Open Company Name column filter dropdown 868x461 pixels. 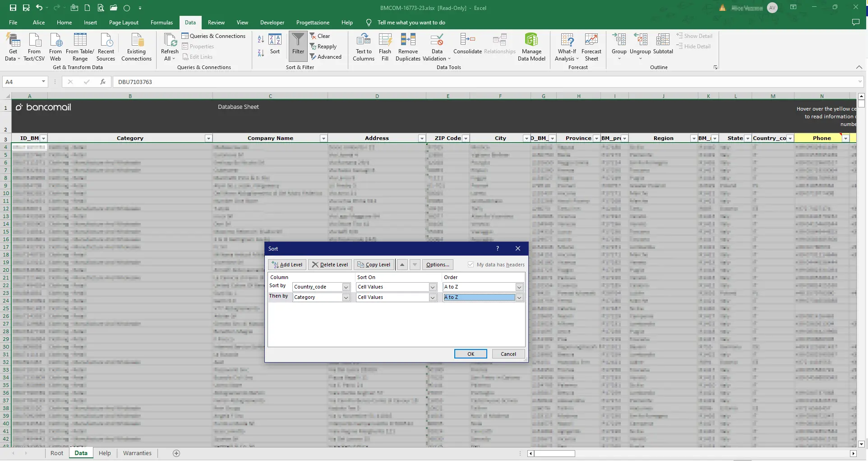(x=323, y=138)
